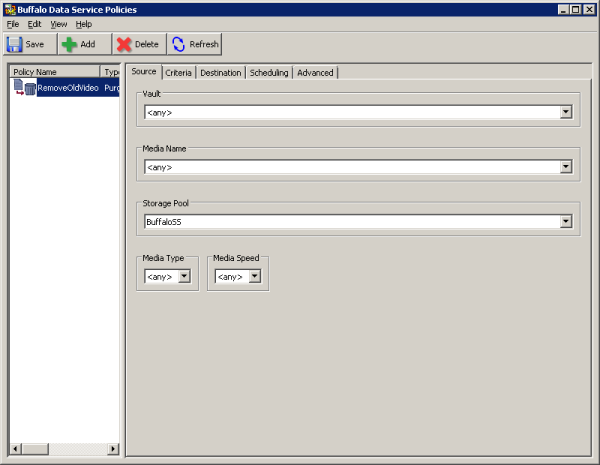Click the Refresh button label

click(204, 44)
